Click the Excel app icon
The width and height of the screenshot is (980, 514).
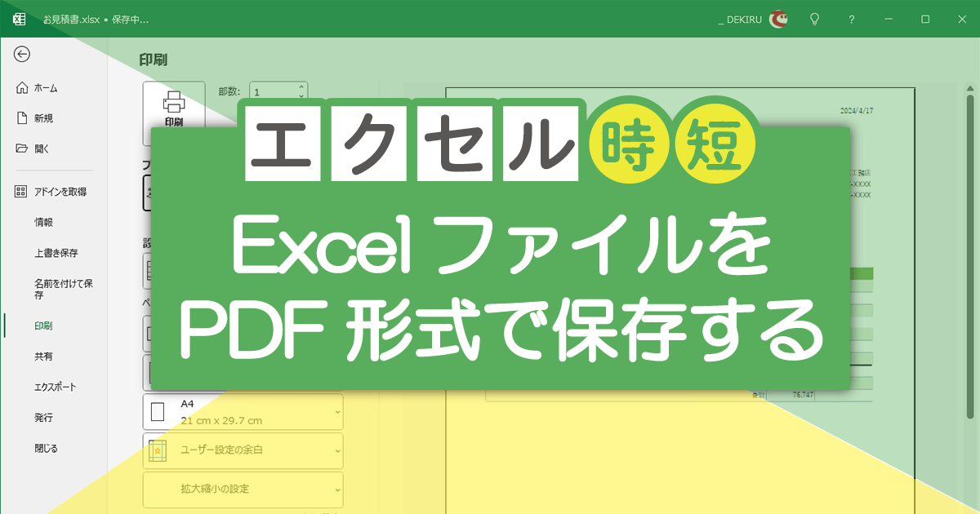click(x=20, y=19)
